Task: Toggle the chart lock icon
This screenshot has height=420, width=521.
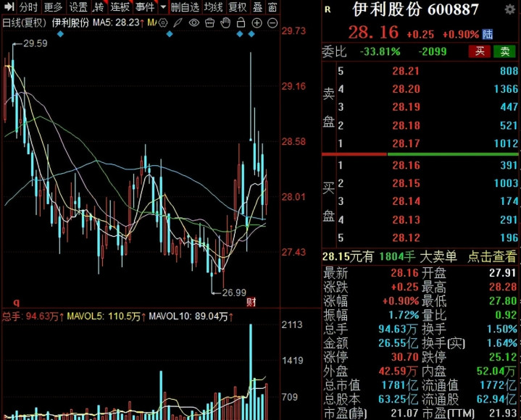Action: pyautogui.click(x=241, y=23)
